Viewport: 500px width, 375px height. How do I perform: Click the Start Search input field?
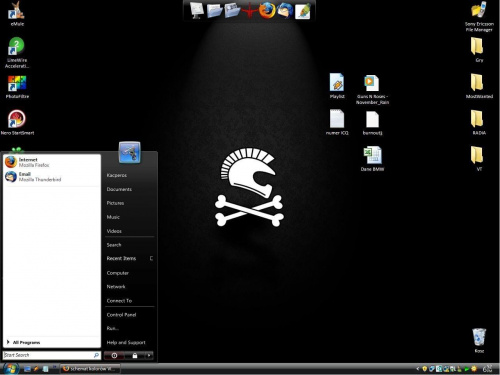(x=52, y=355)
